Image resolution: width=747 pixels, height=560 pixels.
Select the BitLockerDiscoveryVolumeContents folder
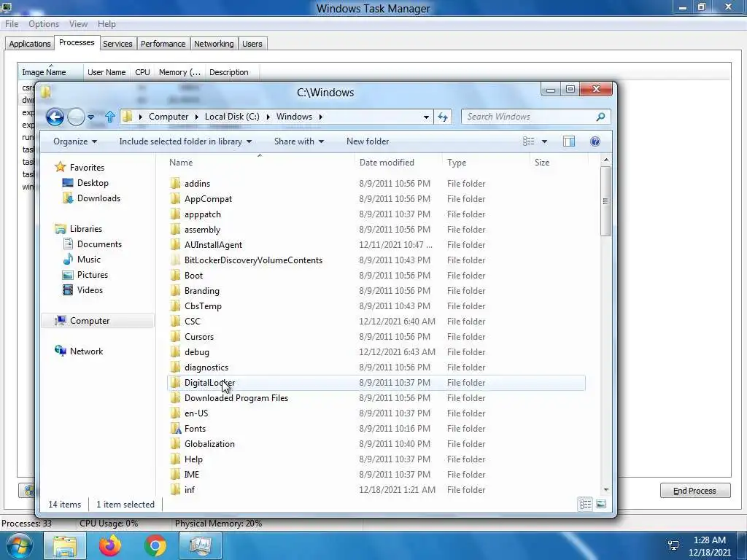376,260
